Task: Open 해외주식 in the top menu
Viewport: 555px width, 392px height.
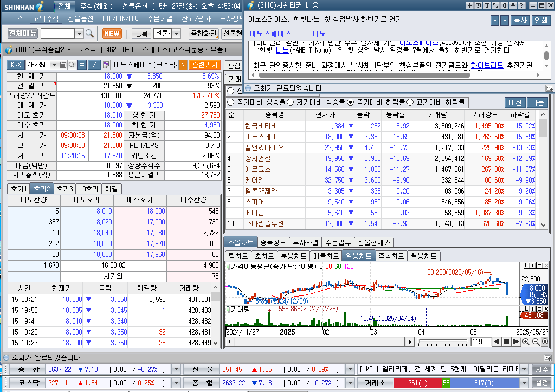Action: pos(46,18)
